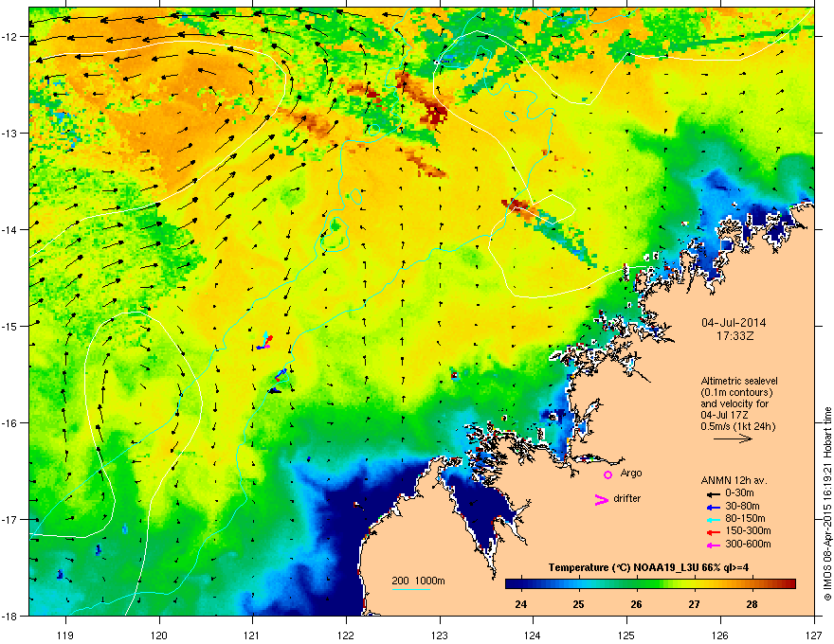Click the '(0.1m contours)' legend text
Viewport: 834px width, 644px height.
tap(736, 393)
